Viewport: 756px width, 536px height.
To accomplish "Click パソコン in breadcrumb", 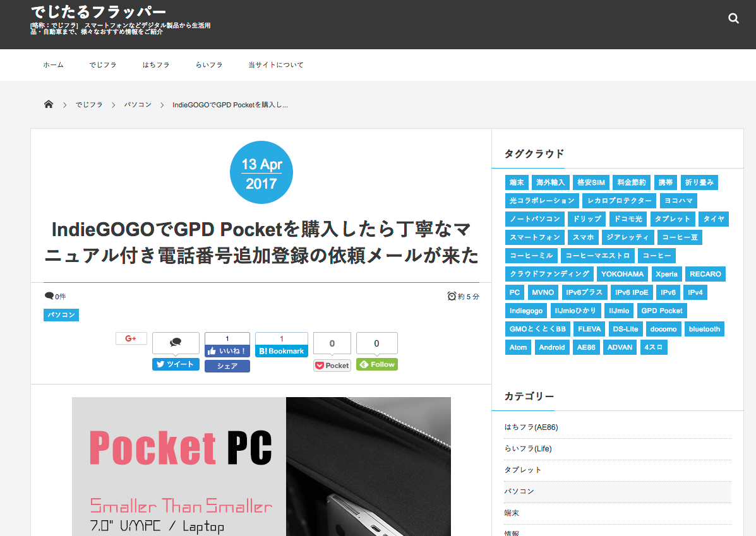I will click(x=138, y=105).
